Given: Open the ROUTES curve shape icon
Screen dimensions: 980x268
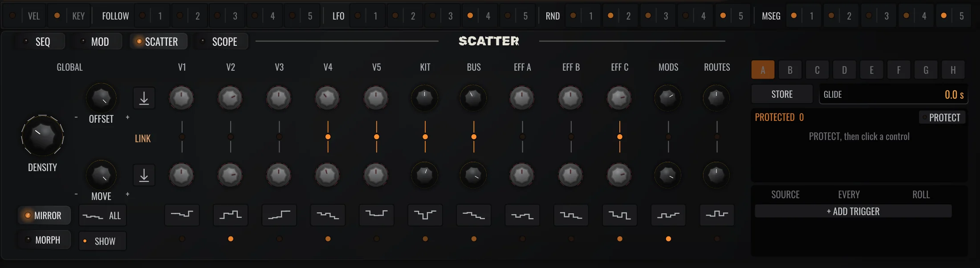Looking at the screenshot, I should point(717,215).
